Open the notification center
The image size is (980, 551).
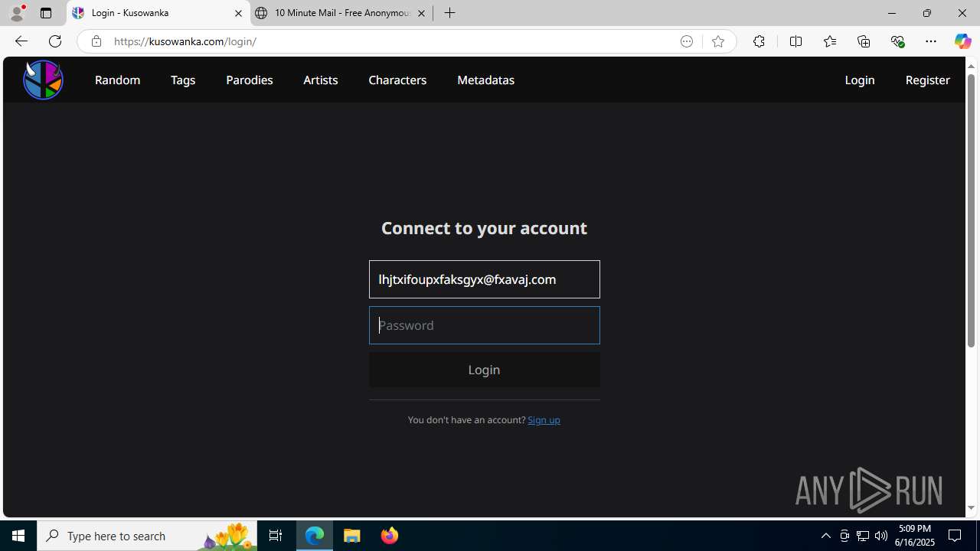955,536
